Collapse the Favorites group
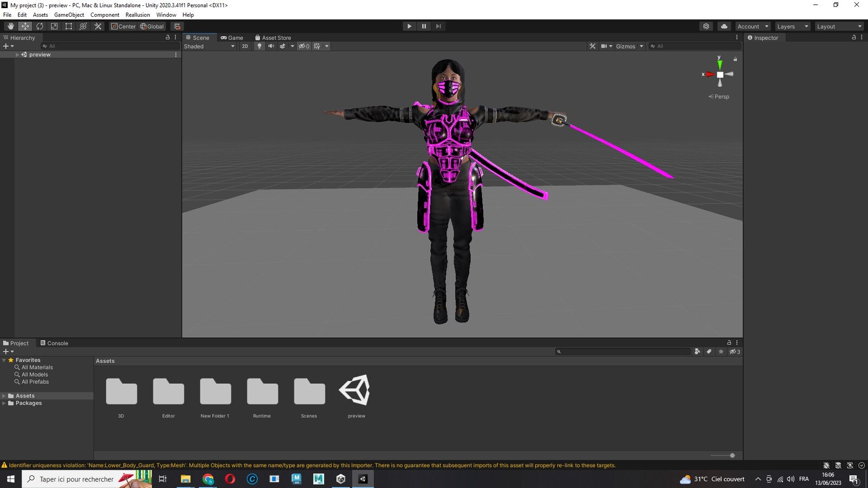Screen dimensions: 868x488 point(4,360)
